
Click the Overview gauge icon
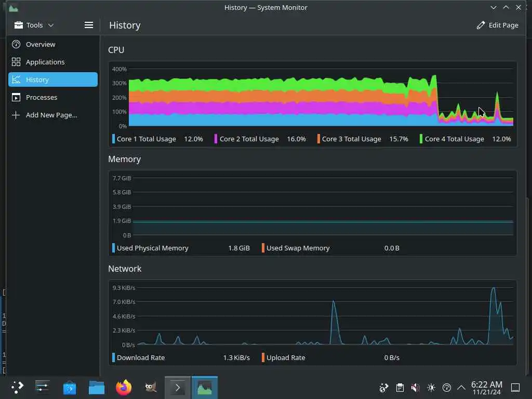[x=16, y=45]
